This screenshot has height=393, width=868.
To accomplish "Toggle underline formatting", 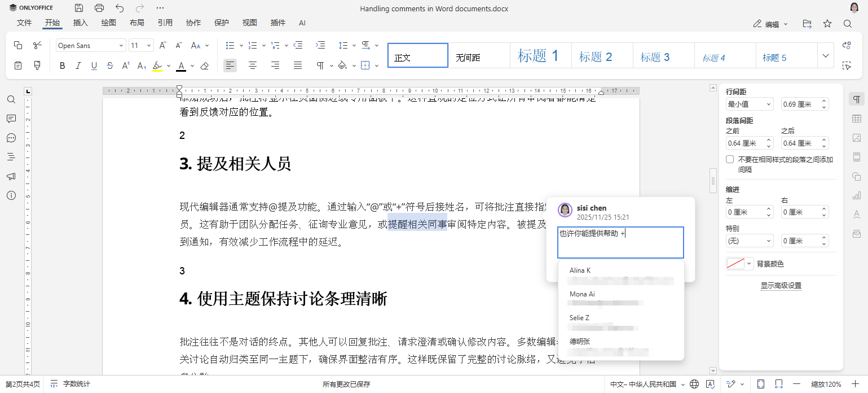I will tap(94, 65).
